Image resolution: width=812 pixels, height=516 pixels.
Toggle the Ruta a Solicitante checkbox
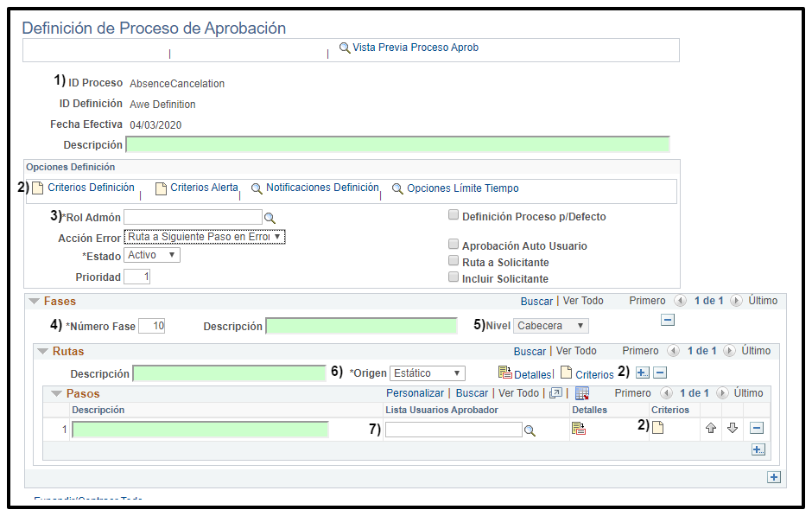click(454, 261)
